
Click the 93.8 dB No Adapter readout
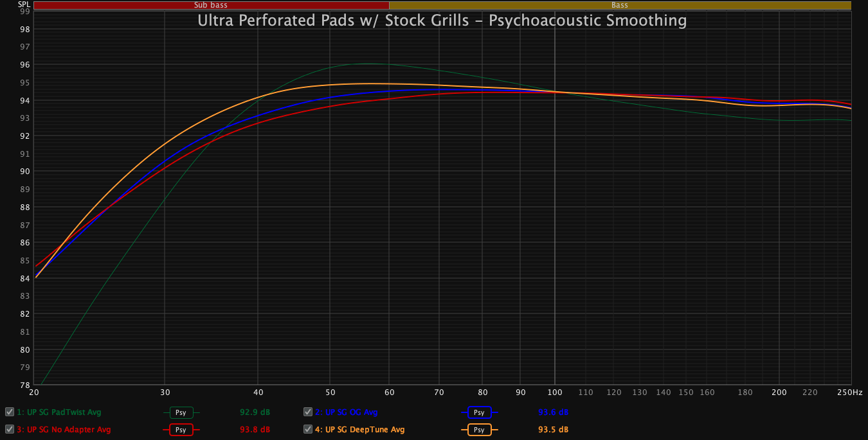255,429
